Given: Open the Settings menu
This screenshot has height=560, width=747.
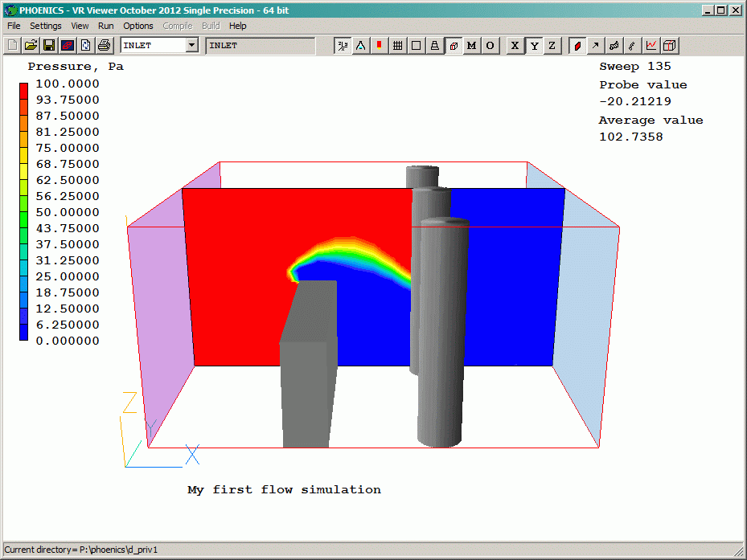Looking at the screenshot, I should (46, 26).
